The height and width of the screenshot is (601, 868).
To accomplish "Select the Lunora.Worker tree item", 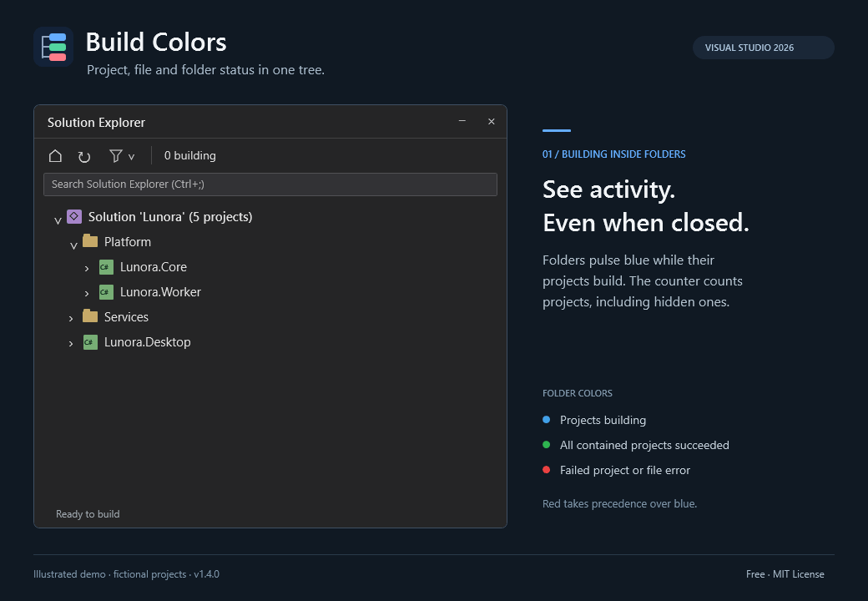I will (160, 291).
